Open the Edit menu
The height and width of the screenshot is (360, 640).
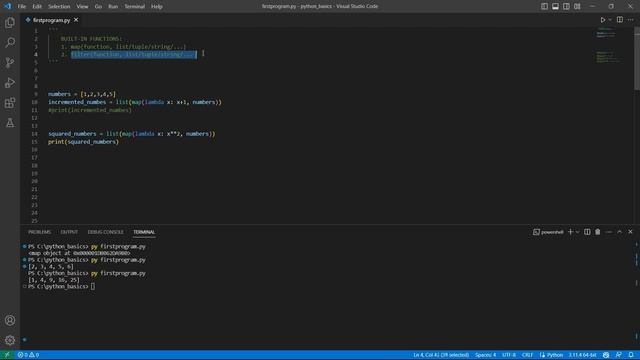click(37, 7)
